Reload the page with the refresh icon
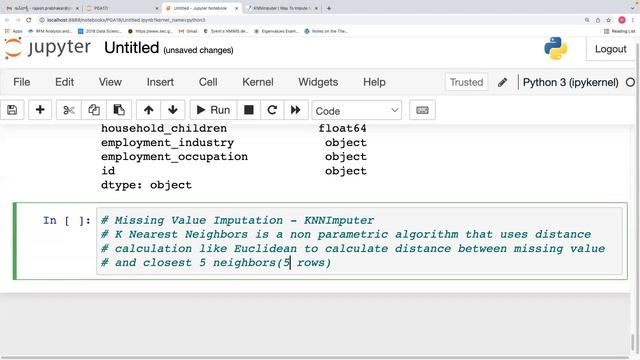This screenshot has height=360, width=640. point(29,20)
